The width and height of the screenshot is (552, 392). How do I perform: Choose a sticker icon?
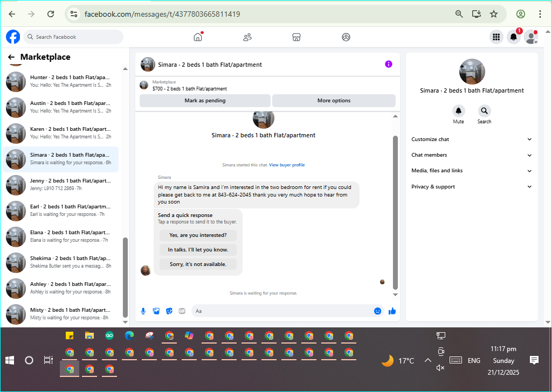pyautogui.click(x=169, y=311)
